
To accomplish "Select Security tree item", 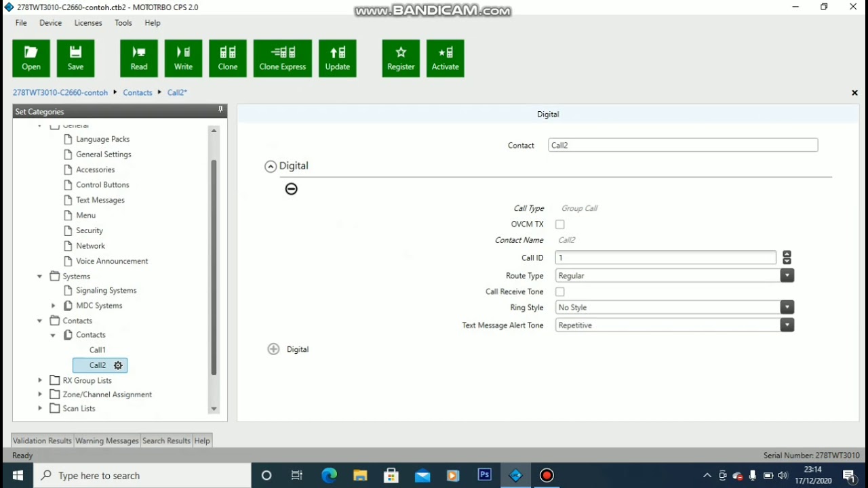I will pos(90,230).
